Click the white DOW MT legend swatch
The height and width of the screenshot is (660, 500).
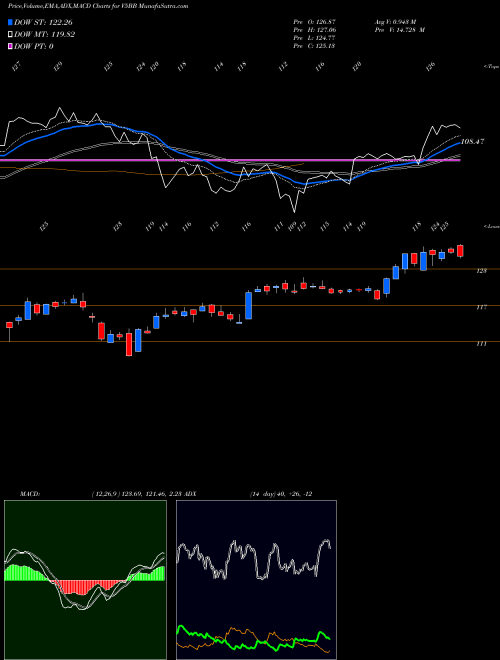(10, 35)
